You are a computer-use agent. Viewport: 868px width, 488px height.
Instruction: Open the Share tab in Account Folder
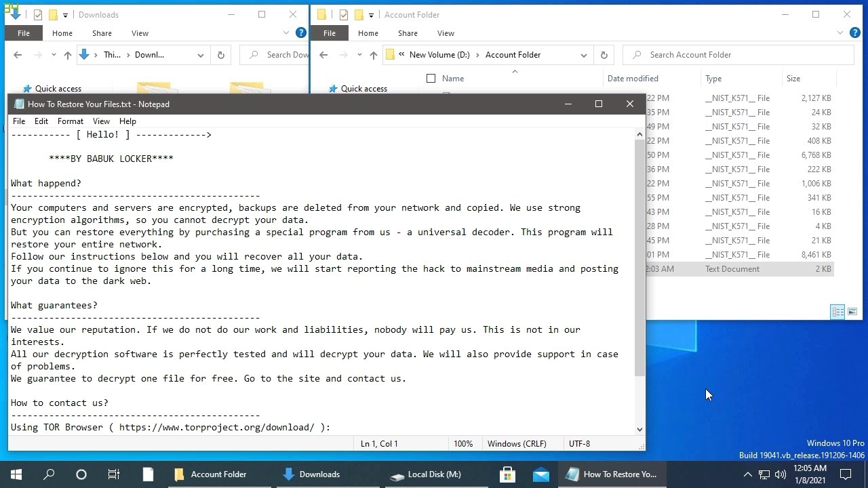(x=408, y=33)
